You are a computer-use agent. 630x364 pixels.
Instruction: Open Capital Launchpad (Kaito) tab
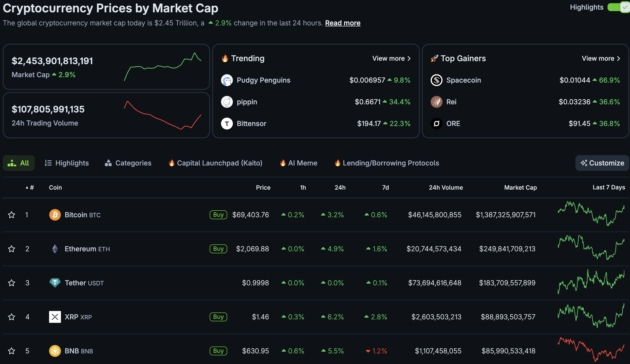(x=216, y=163)
